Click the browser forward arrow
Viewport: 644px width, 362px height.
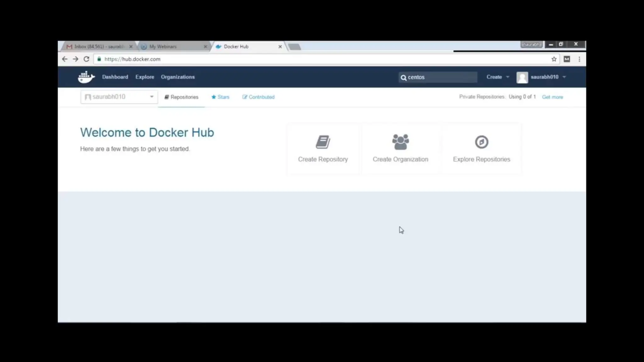[75, 59]
